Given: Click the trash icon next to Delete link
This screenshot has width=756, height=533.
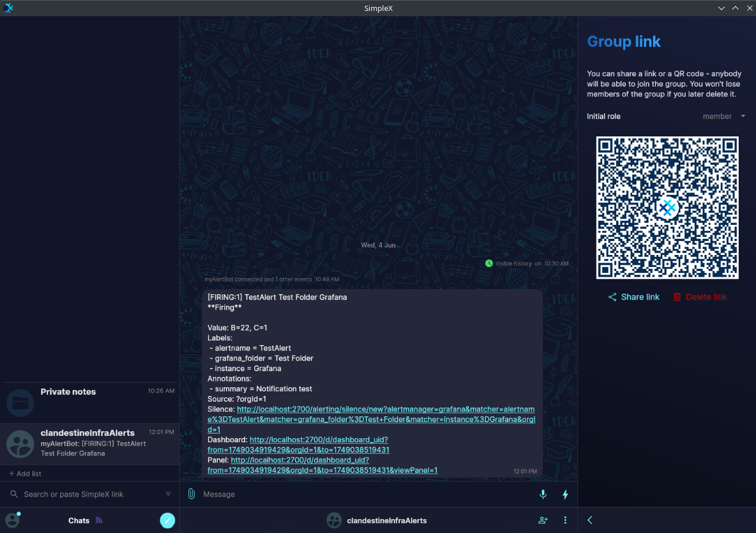Looking at the screenshot, I should (x=677, y=297).
